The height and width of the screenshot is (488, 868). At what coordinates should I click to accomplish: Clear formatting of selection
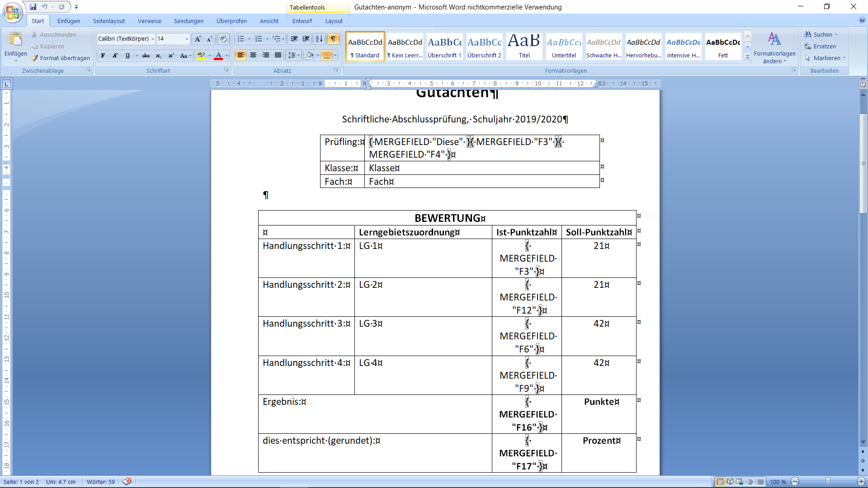coord(223,39)
